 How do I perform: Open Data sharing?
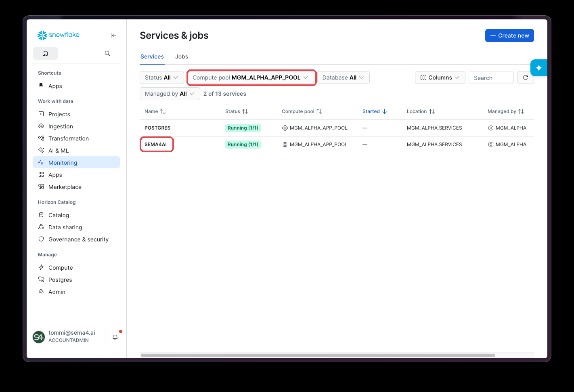[x=76, y=227]
